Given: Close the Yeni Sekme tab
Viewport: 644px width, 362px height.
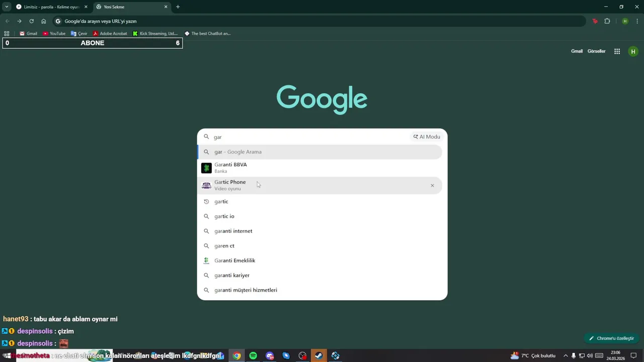Looking at the screenshot, I should click(166, 7).
